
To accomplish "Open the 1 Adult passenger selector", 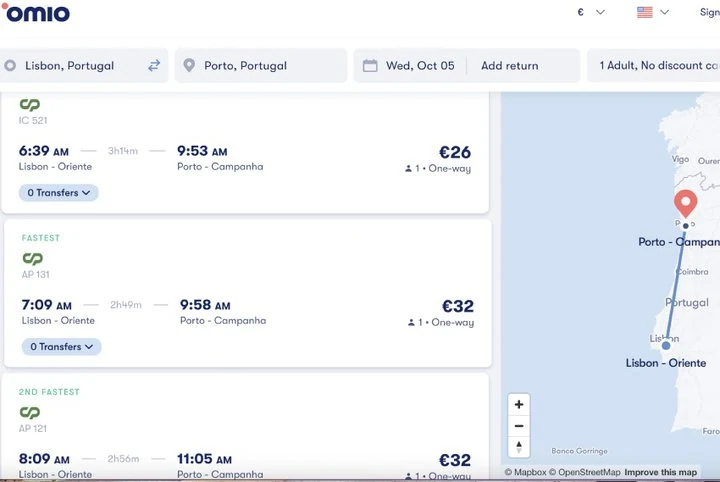I will (x=655, y=66).
